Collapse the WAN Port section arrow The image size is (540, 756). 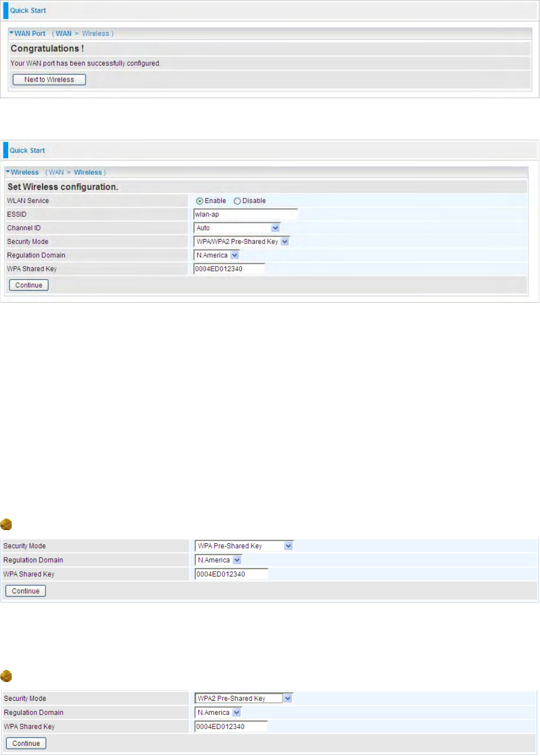pos(11,33)
